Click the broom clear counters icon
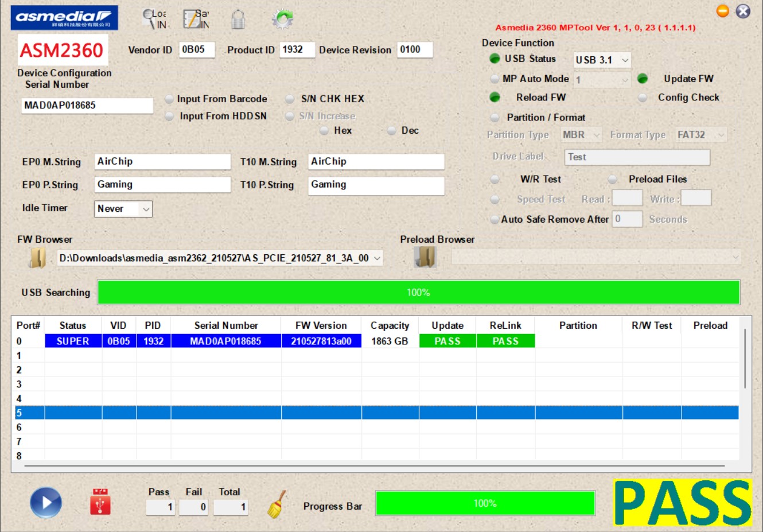Screen dimensions: 763x532 (277, 504)
